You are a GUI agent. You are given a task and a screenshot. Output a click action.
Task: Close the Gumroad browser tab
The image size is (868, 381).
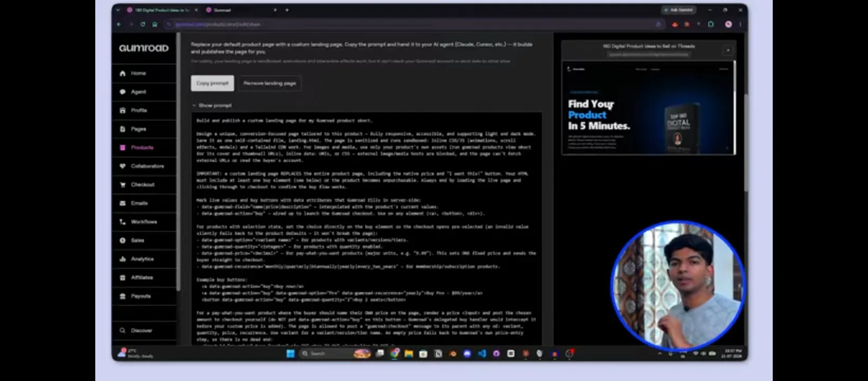[275, 10]
